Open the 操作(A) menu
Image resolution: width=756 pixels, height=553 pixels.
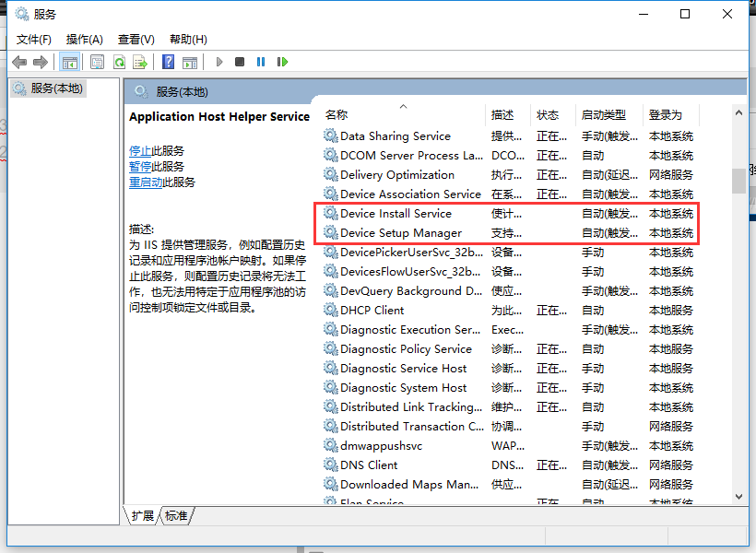pyautogui.click(x=85, y=39)
